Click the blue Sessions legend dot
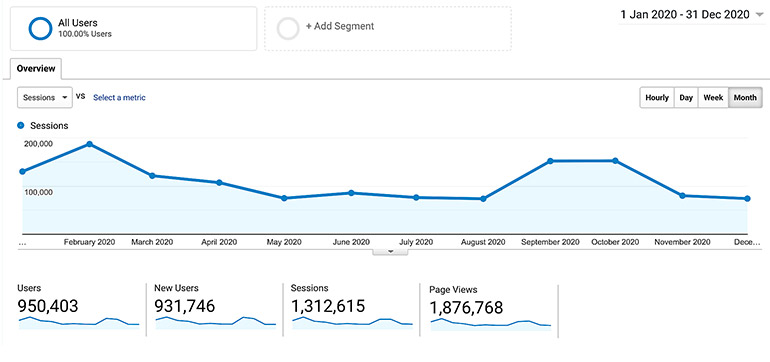Screen dimensions: 770x362 (21, 125)
